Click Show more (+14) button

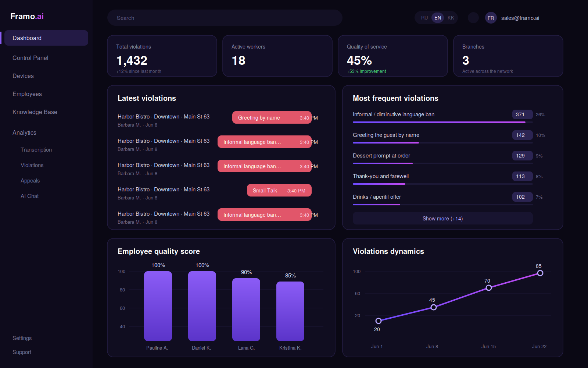pyautogui.click(x=442, y=218)
